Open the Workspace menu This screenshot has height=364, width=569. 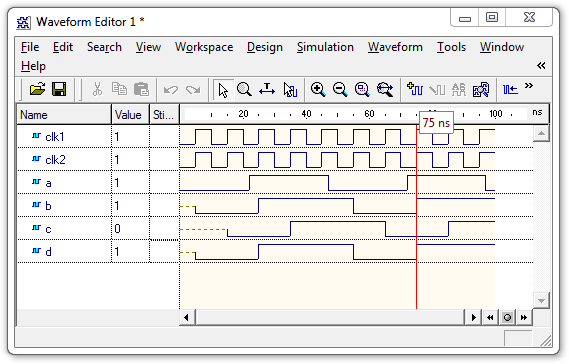204,47
